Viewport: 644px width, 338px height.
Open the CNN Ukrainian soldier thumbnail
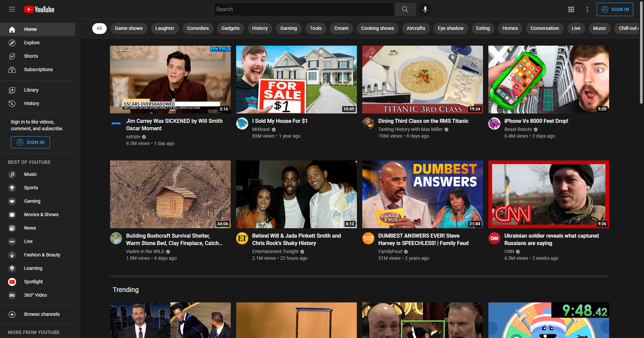(x=549, y=194)
